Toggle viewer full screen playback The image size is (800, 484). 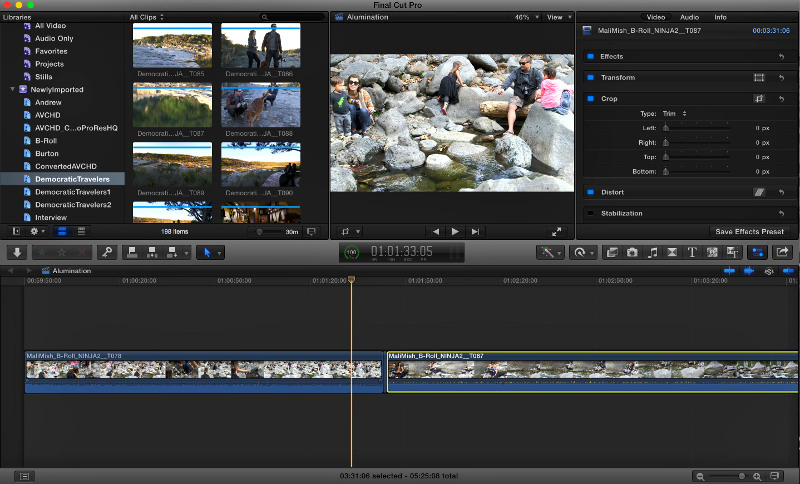[x=557, y=231]
